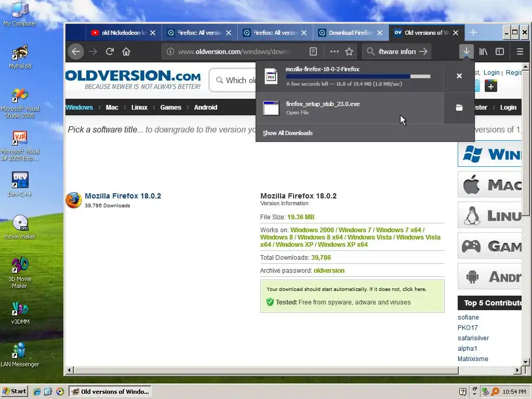Screen dimensions: 532x399
Task: Open contributor sofiane's profile link
Action: (x=468, y=317)
